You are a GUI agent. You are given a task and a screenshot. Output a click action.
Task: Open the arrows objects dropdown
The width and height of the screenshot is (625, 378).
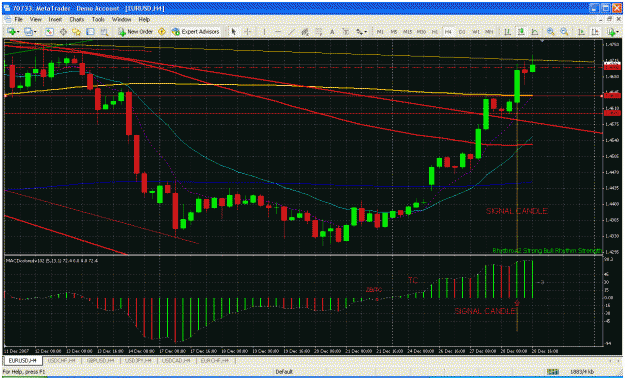[361, 32]
